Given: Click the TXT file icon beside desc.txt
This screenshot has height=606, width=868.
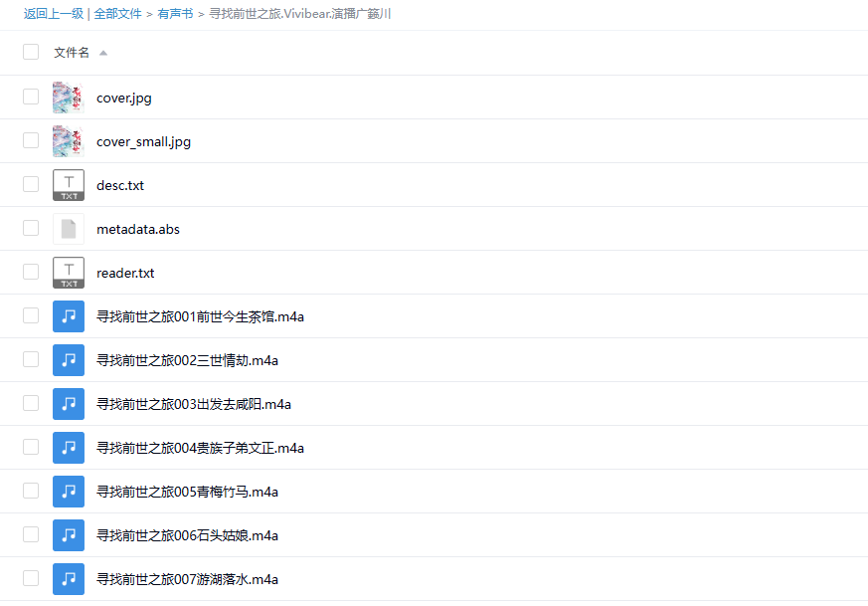Looking at the screenshot, I should (68, 184).
